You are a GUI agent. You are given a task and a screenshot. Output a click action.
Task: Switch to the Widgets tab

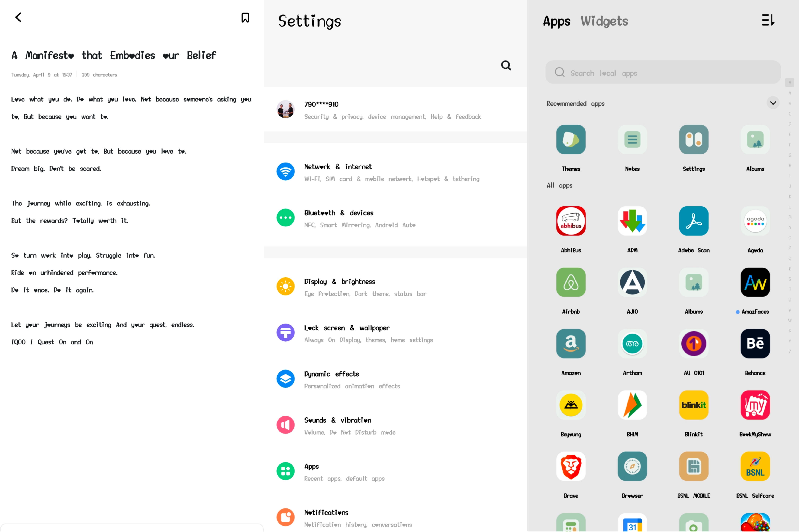604,21
